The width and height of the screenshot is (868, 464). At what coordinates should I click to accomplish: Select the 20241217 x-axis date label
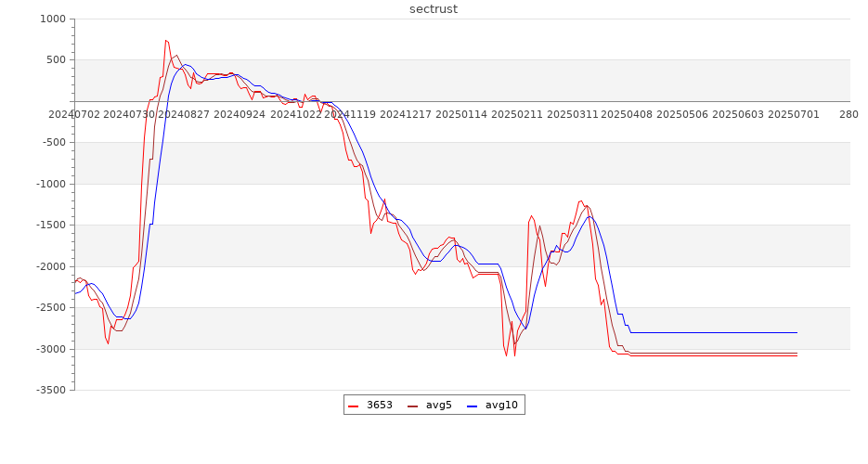[406, 114]
